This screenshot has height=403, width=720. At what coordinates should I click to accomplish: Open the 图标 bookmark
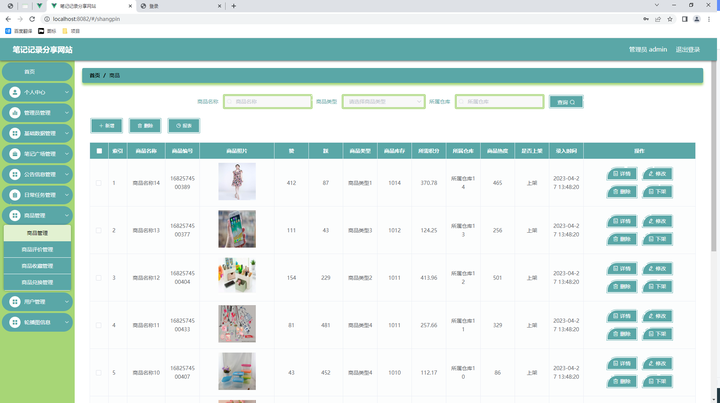pyautogui.click(x=47, y=31)
